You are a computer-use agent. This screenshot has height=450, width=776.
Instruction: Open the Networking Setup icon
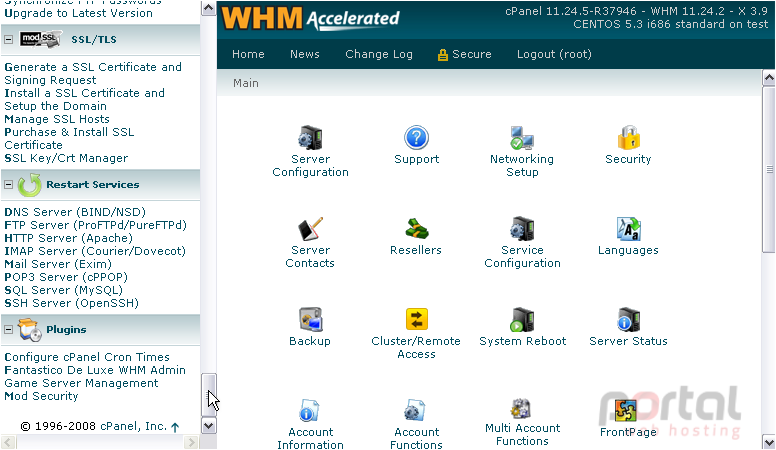click(x=522, y=138)
